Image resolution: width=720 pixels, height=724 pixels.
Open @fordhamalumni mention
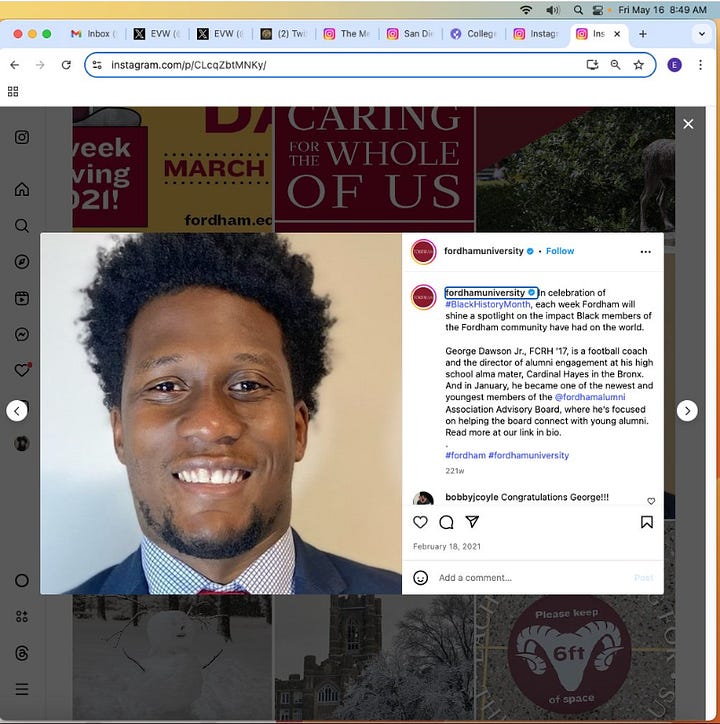point(590,397)
